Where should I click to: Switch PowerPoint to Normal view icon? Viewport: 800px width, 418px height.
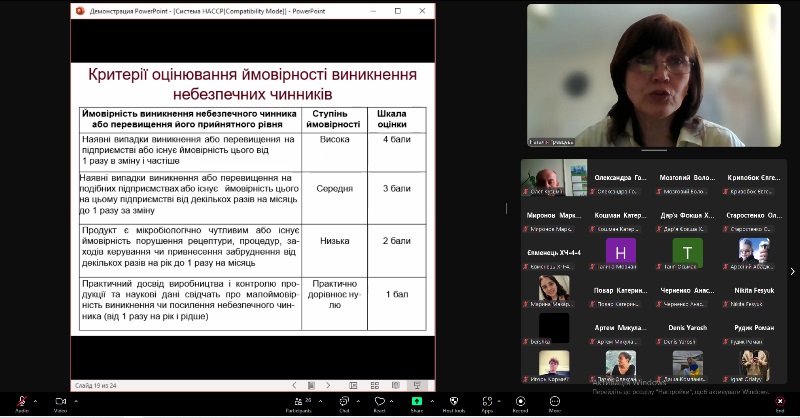point(353,385)
